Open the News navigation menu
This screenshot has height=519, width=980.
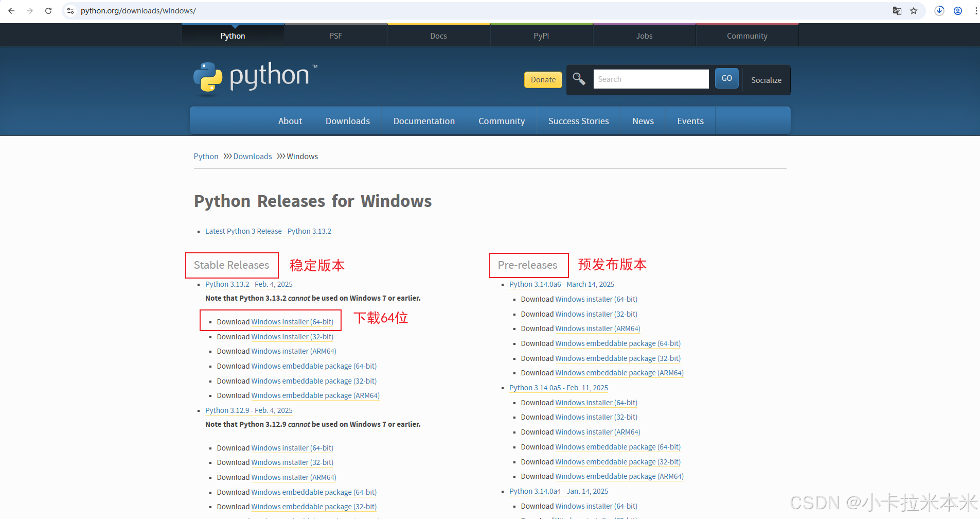(x=643, y=121)
